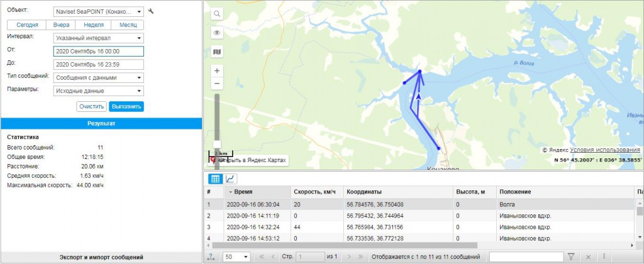The image size is (644, 264).
Task: Click the table horizontal scrollbar
Action: pyautogui.click(x=345, y=246)
